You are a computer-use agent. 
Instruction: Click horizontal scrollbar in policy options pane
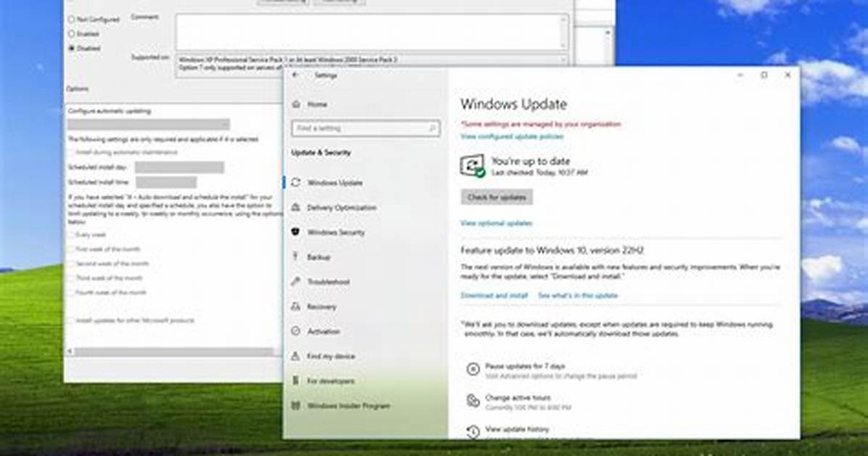173,352
